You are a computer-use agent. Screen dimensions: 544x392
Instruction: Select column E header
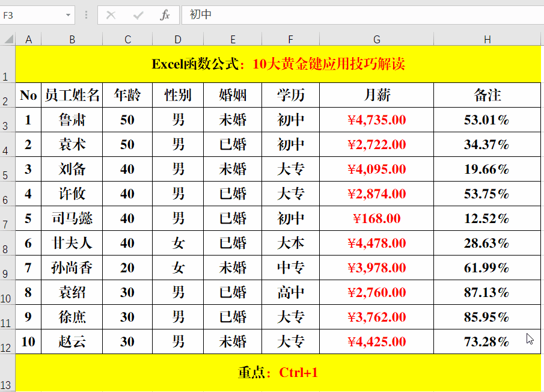pyautogui.click(x=233, y=39)
